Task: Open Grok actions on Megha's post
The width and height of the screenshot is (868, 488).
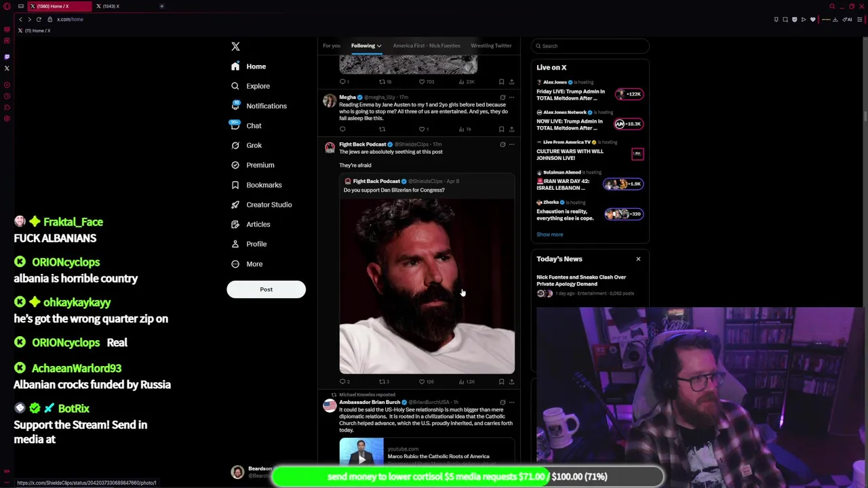Action: pos(502,97)
